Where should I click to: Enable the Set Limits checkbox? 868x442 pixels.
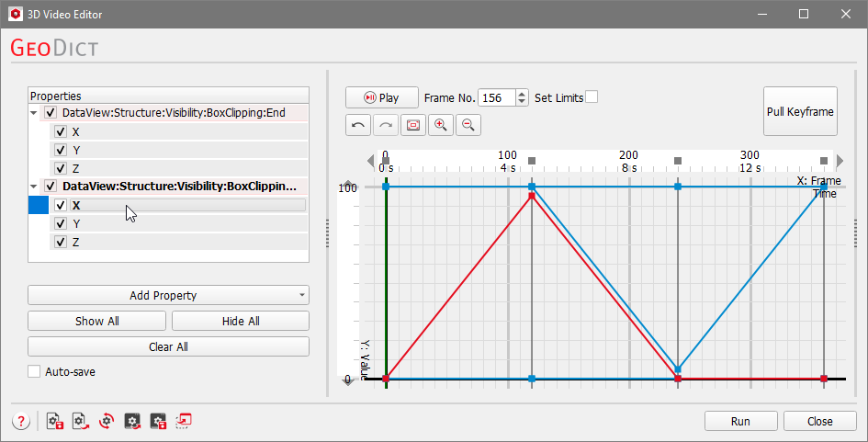coord(592,97)
